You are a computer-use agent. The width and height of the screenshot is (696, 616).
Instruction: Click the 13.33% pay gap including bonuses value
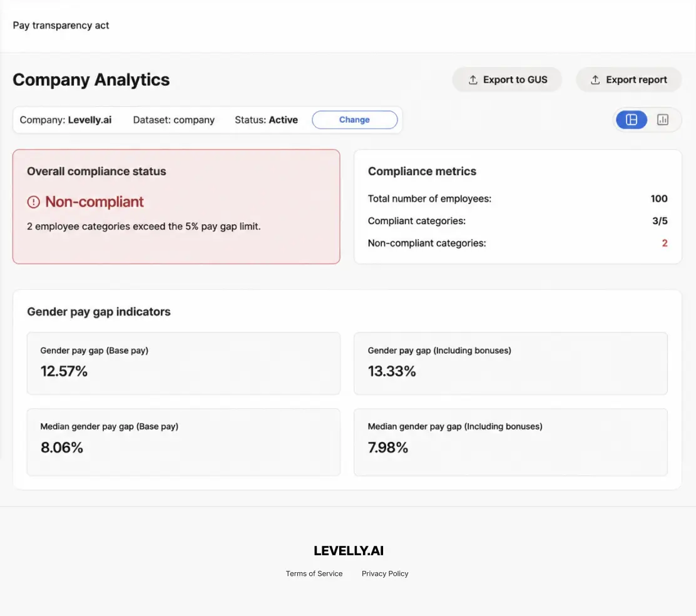coord(392,371)
